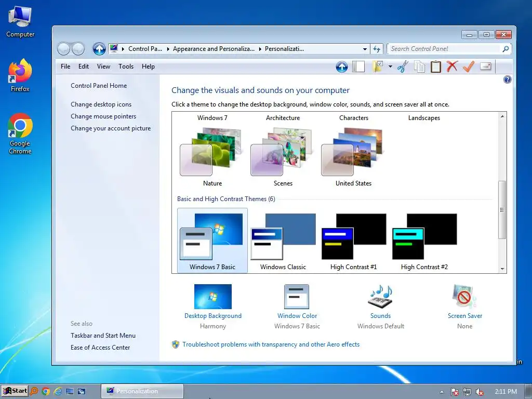Click the theme list scroll down arrow
This screenshot has width=532, height=399.
(502, 269)
